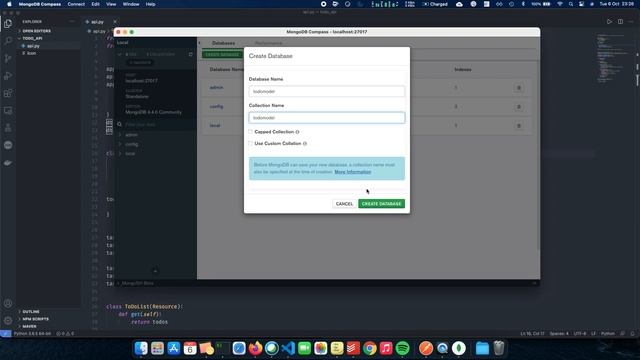Enable the Capped Collection checkbox

pyautogui.click(x=251, y=132)
